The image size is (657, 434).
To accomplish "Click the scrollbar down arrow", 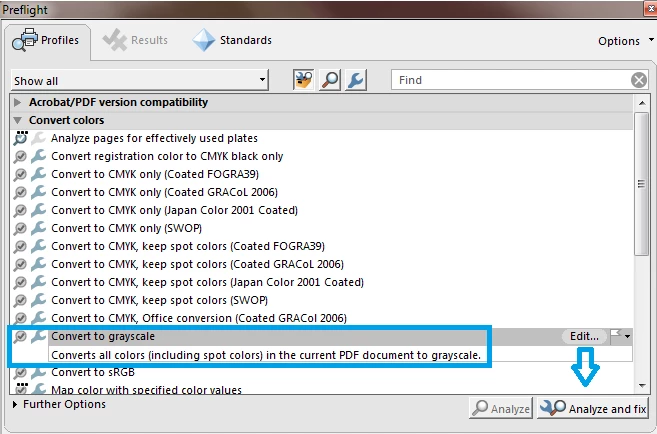I will coord(642,385).
